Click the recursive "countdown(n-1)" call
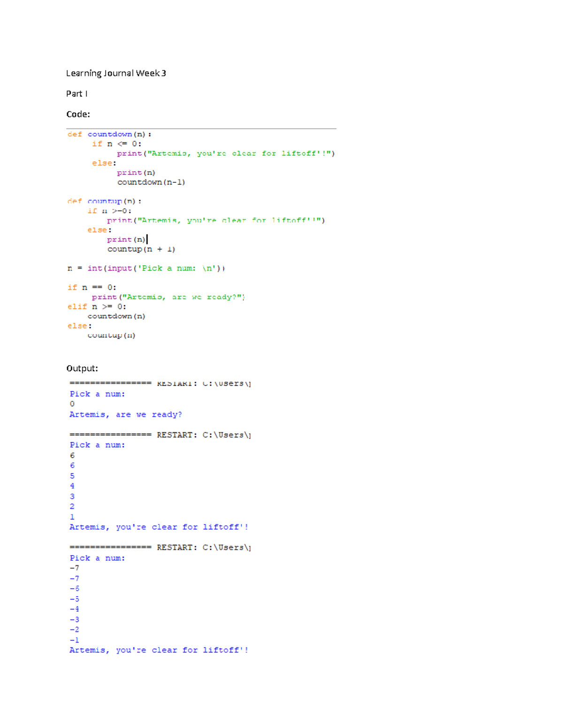The height and width of the screenshot is (728, 563). [x=151, y=182]
